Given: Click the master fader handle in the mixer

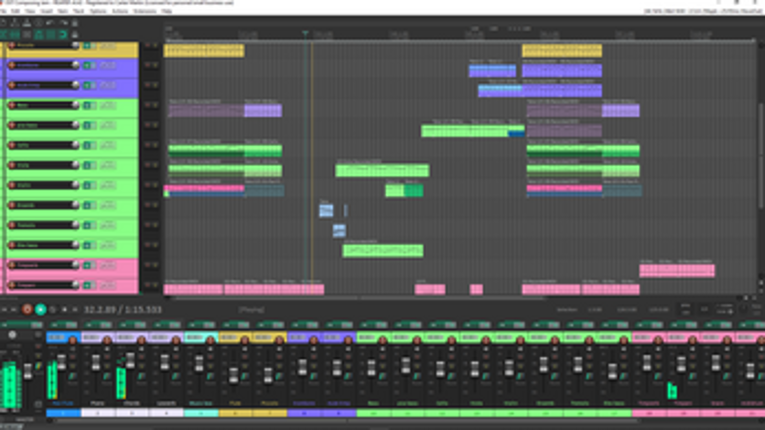Looking at the screenshot, I should pyautogui.click(x=28, y=371).
